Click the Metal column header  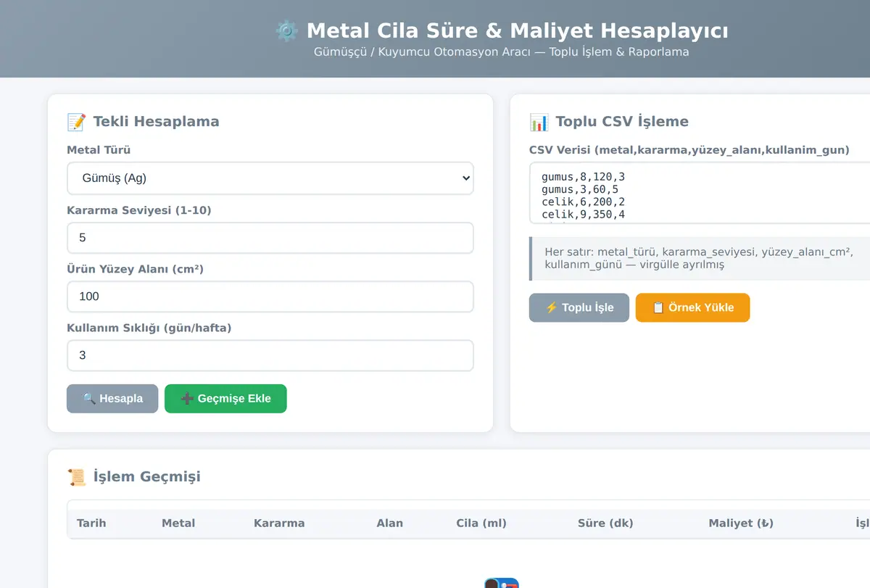pyautogui.click(x=178, y=523)
